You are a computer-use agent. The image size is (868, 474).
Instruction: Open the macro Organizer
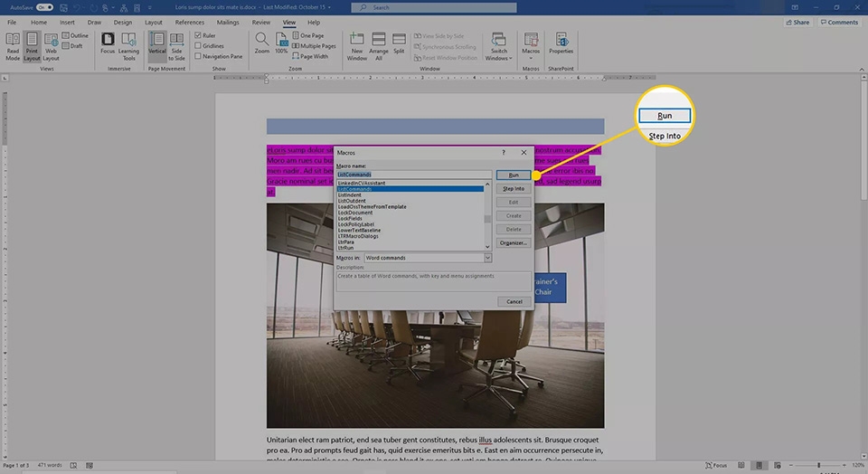point(514,242)
